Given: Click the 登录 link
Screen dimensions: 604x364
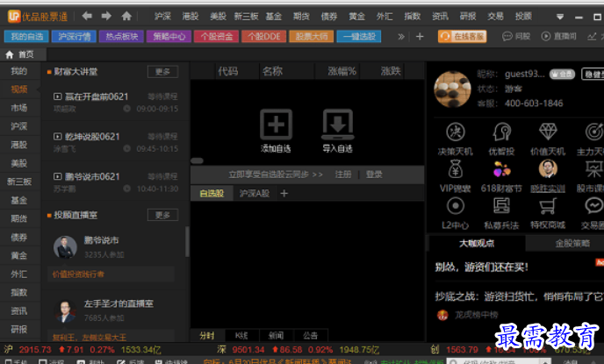Looking at the screenshot, I should pyautogui.click(x=374, y=175).
